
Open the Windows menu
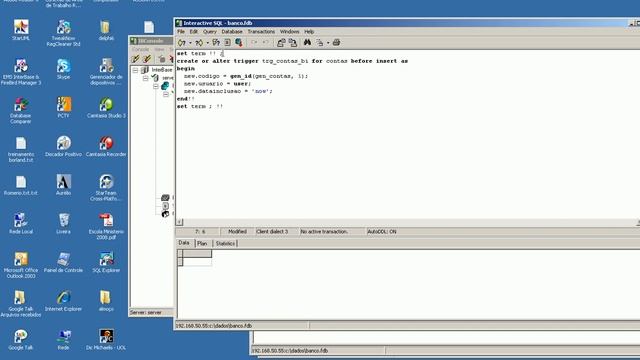point(289,31)
